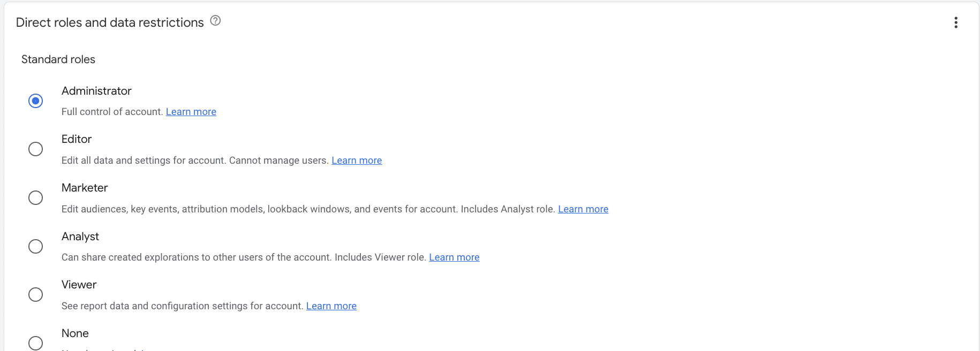Open Learn more for Marketer role

pos(583,209)
